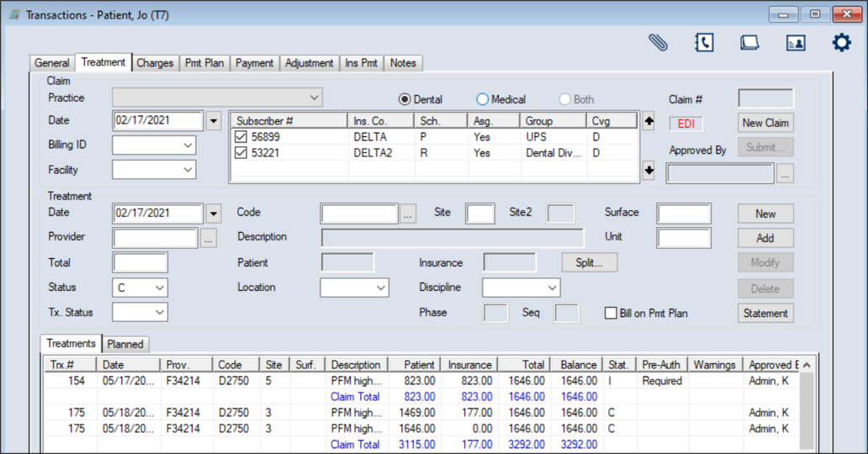
Task: Select the Medical radio button
Action: [x=483, y=99]
